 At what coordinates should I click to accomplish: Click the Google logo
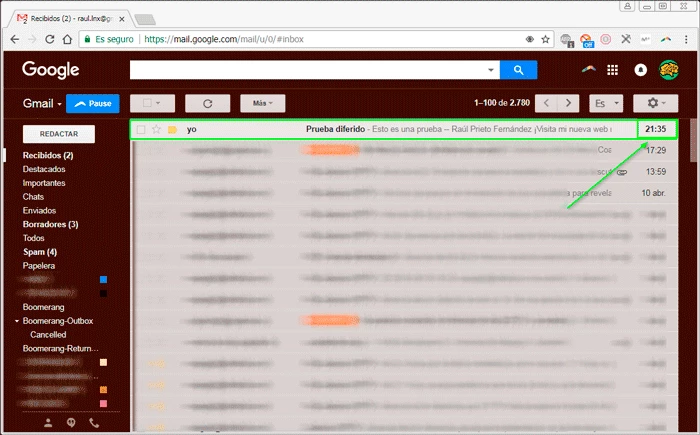[50, 70]
